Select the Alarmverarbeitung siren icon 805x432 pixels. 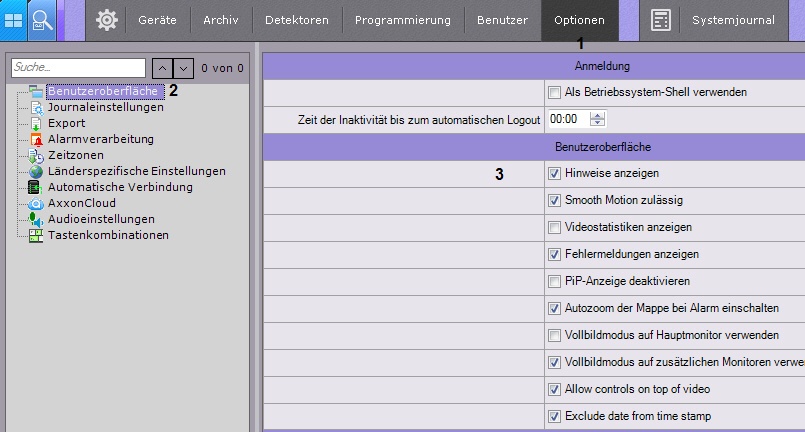click(37, 140)
